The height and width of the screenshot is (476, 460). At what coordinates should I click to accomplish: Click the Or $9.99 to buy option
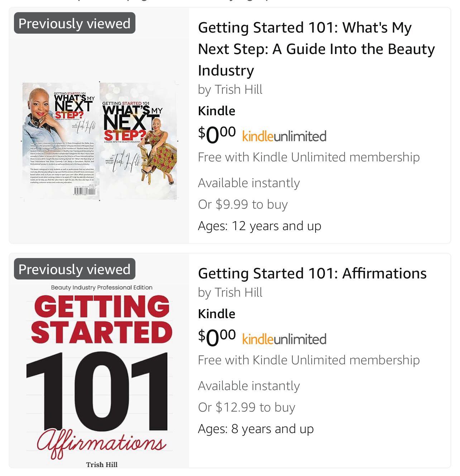[x=243, y=204]
